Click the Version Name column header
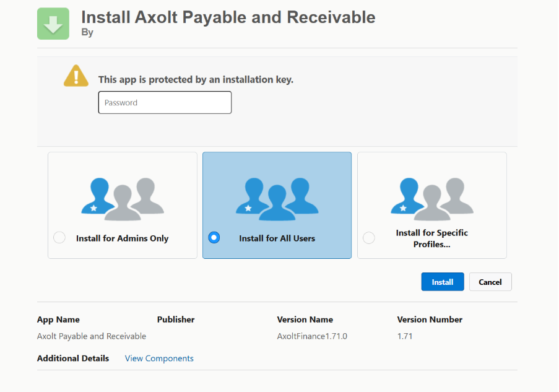This screenshot has width=559, height=392. tap(305, 320)
